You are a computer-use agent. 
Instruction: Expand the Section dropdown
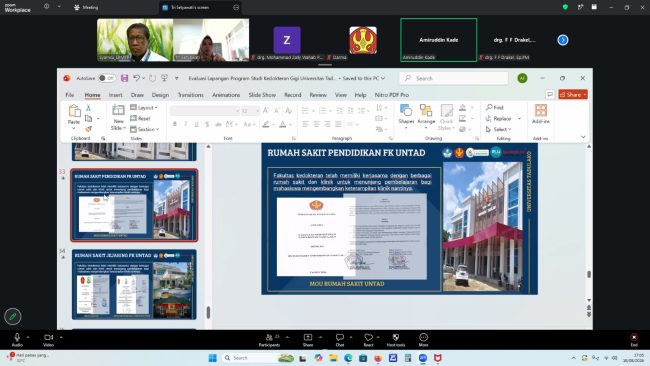[145, 129]
